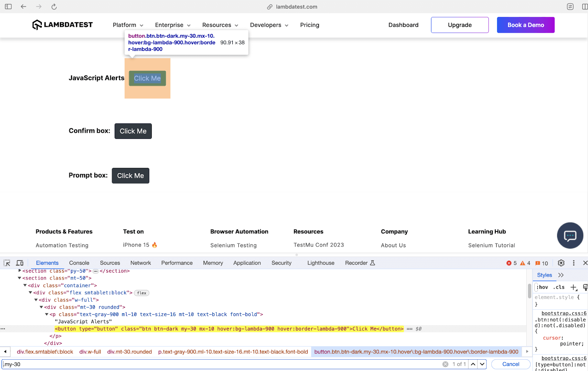Select the inspect element tool
588x371 pixels.
(7, 263)
